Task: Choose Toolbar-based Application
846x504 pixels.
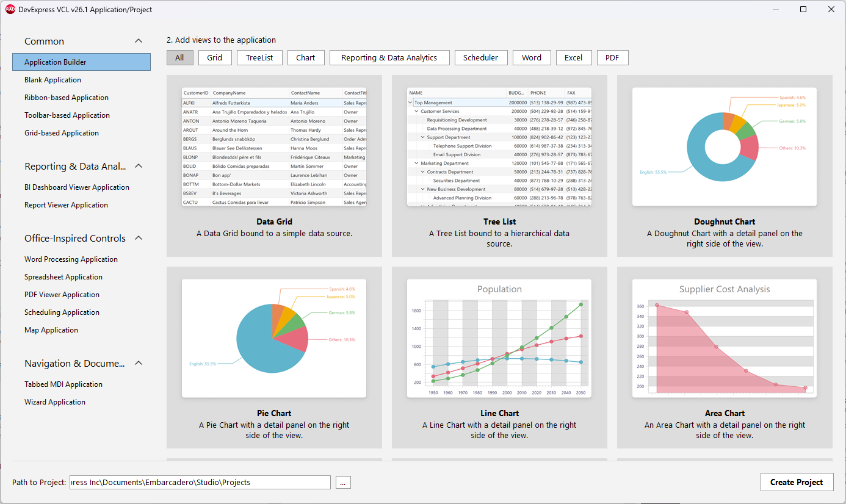Action: coord(81,115)
